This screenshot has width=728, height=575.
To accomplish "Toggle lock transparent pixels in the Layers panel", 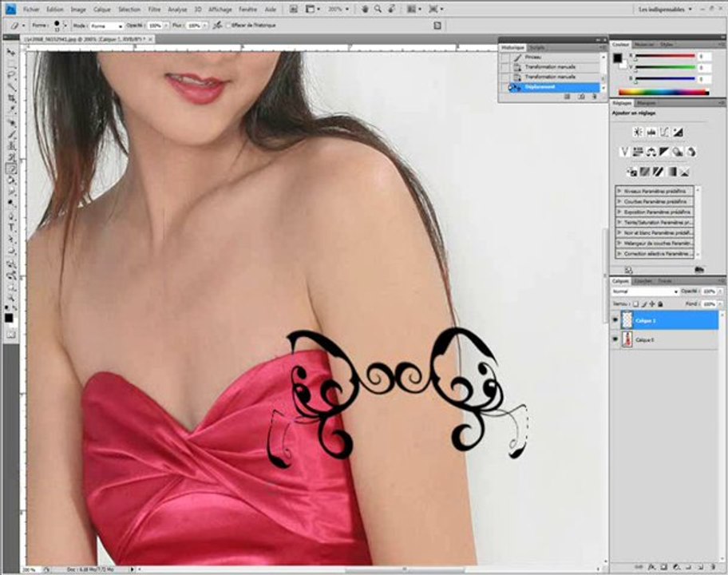I will point(635,304).
